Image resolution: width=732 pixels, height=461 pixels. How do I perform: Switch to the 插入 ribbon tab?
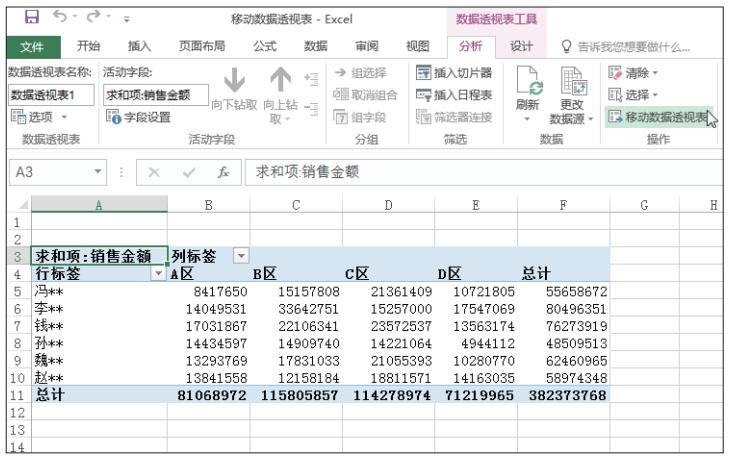139,46
